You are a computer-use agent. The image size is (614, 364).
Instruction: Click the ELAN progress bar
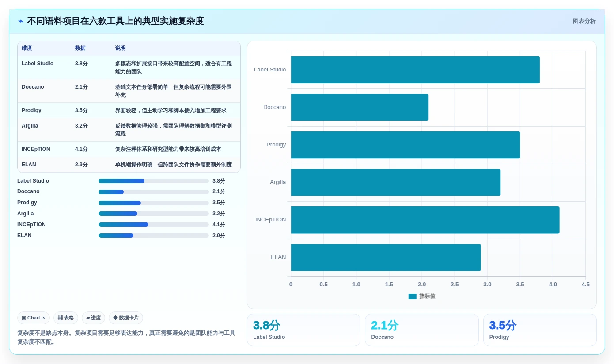154,236
